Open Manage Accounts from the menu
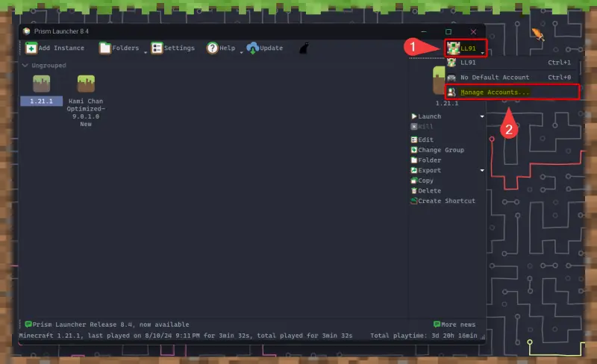 click(495, 92)
